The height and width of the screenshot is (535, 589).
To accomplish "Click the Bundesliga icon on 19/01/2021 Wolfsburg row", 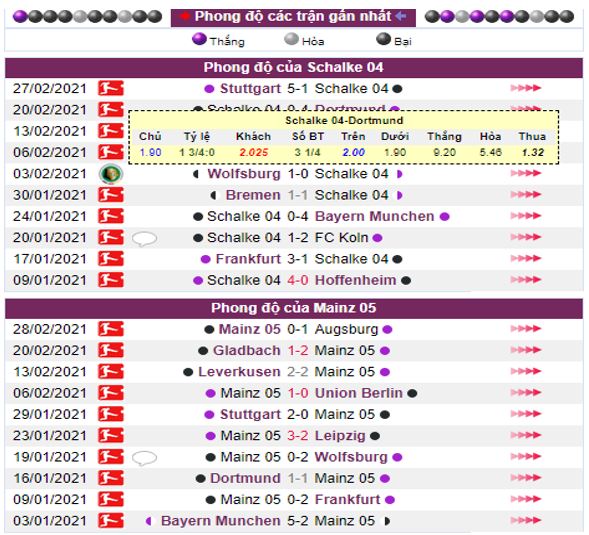I will 110,457.
